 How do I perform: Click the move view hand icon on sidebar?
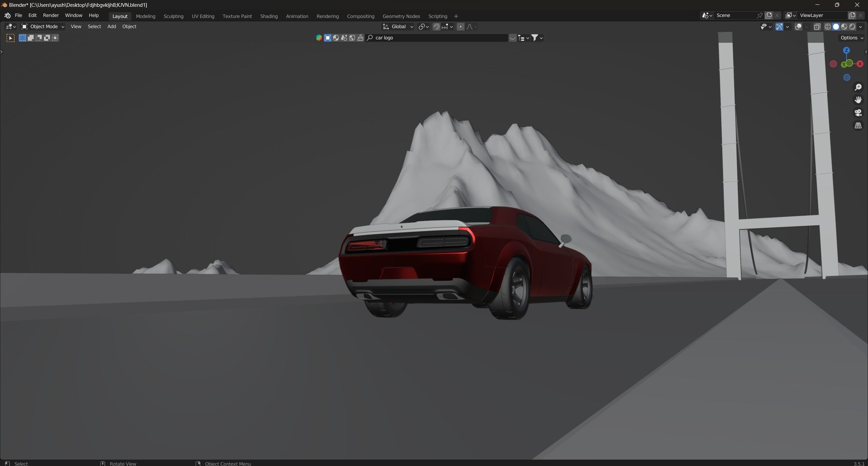(x=858, y=100)
